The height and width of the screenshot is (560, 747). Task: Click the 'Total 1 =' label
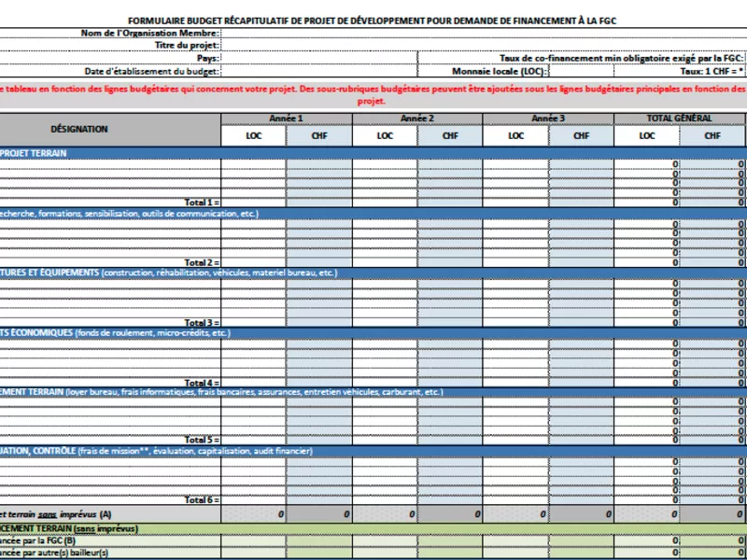(202, 203)
